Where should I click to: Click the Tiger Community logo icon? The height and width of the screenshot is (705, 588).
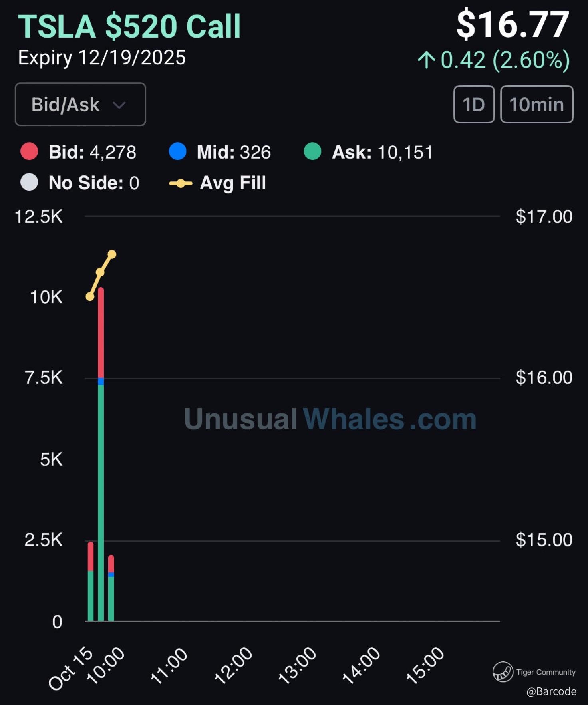503,671
